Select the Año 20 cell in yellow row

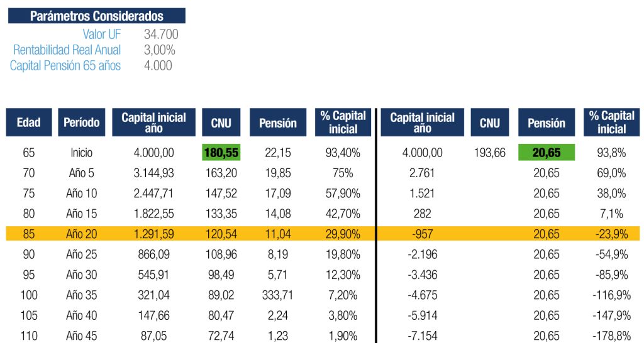[82, 234]
